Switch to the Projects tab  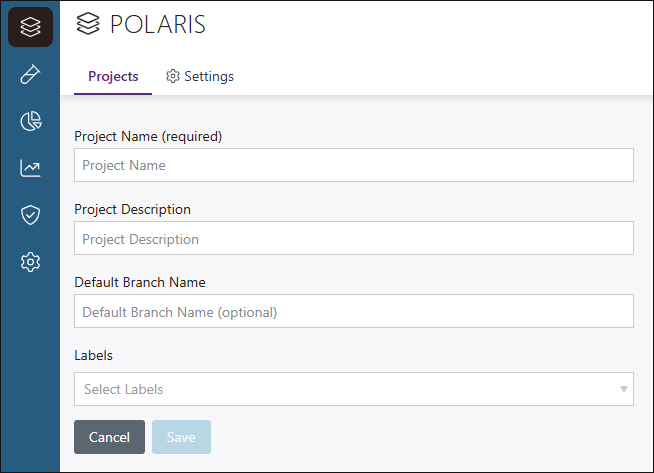coord(113,77)
